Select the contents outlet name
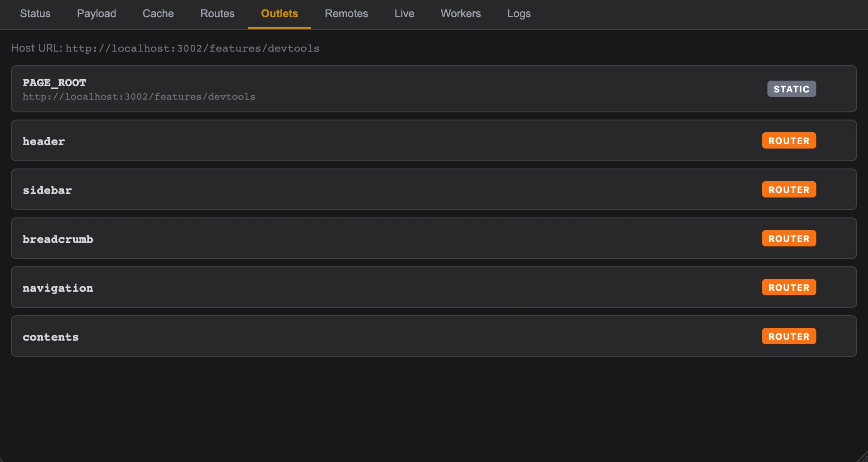The height and width of the screenshot is (462, 868). tap(51, 337)
